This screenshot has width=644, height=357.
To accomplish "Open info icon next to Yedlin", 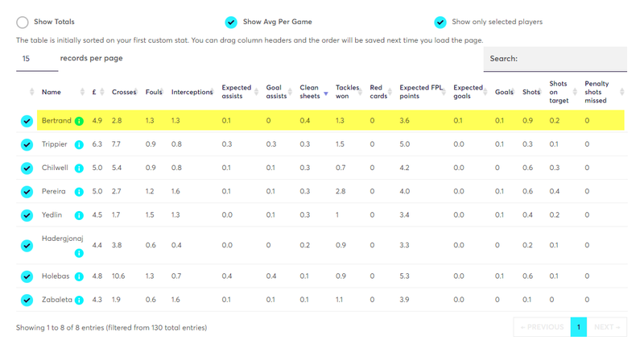I will [x=79, y=215].
